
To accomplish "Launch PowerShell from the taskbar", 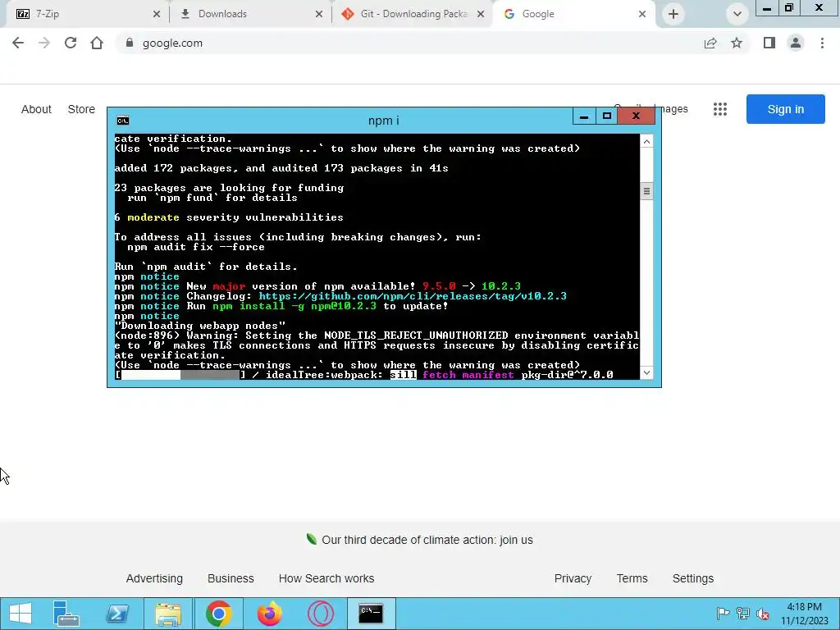I will 117,614.
